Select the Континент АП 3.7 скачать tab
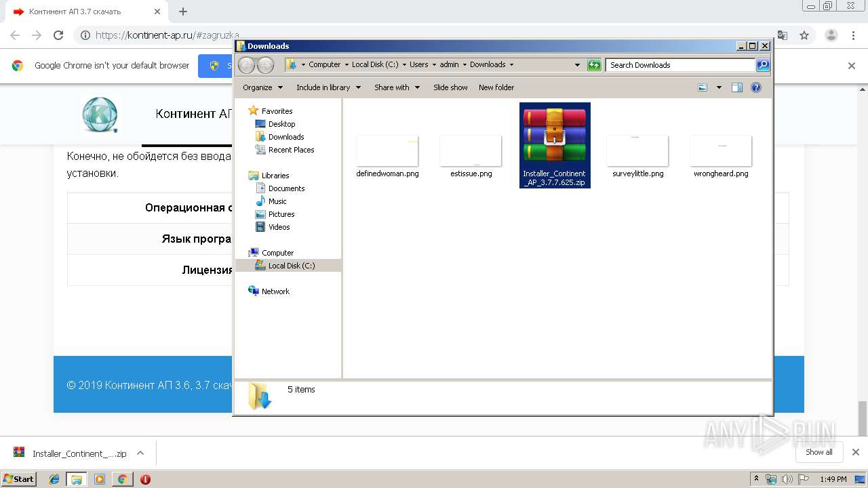The image size is (868, 488). click(x=87, y=12)
